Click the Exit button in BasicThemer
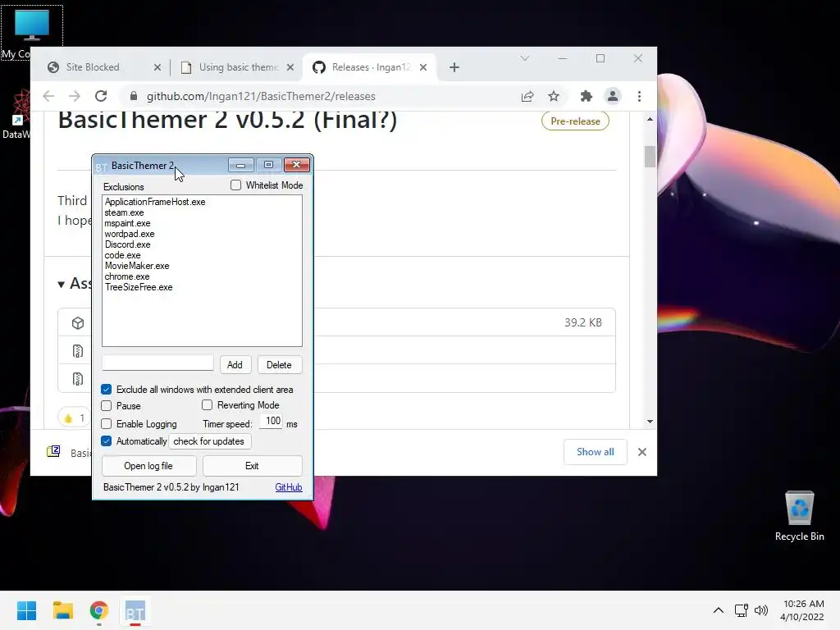The height and width of the screenshot is (630, 840). point(252,466)
